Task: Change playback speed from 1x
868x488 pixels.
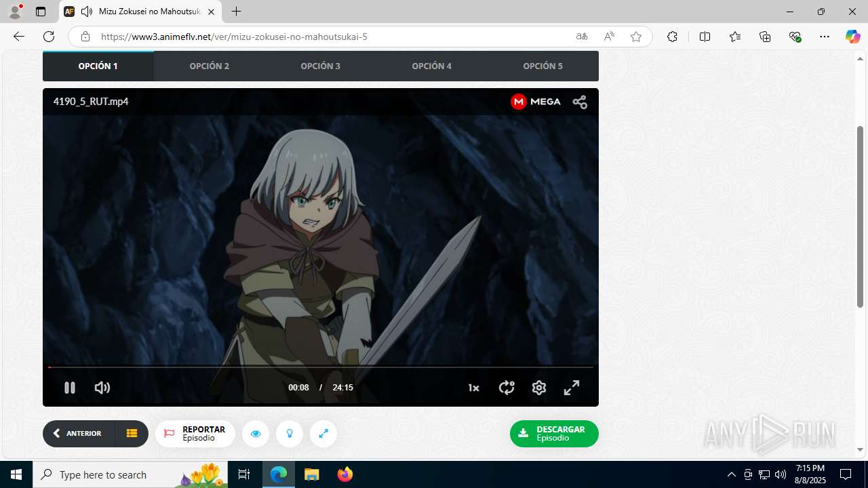Action: (x=473, y=388)
